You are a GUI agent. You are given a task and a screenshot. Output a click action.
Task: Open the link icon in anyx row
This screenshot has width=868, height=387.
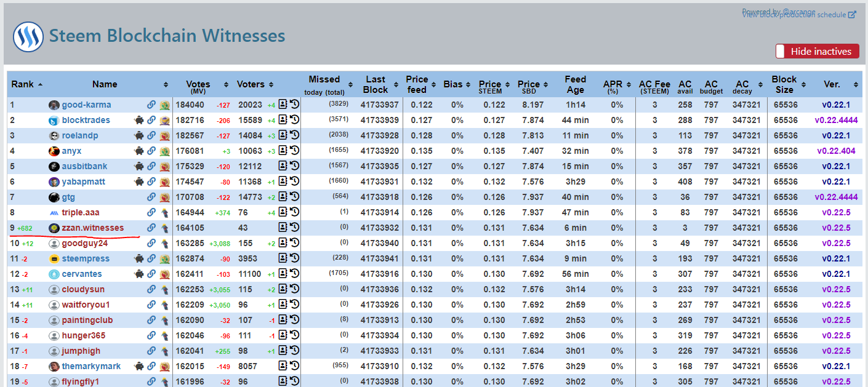click(151, 151)
